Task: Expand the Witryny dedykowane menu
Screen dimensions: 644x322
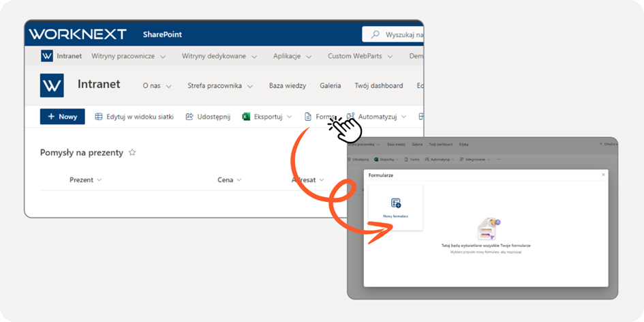Action: pyautogui.click(x=254, y=57)
